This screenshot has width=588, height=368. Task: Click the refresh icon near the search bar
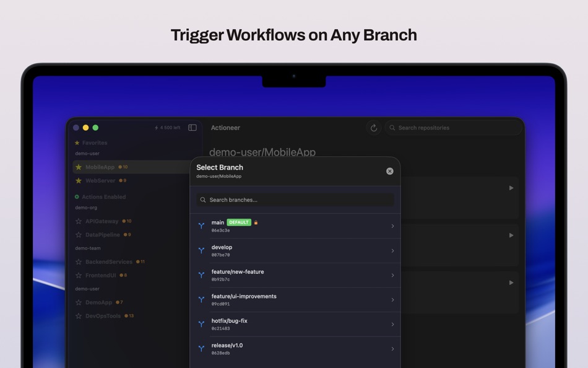[x=374, y=127]
